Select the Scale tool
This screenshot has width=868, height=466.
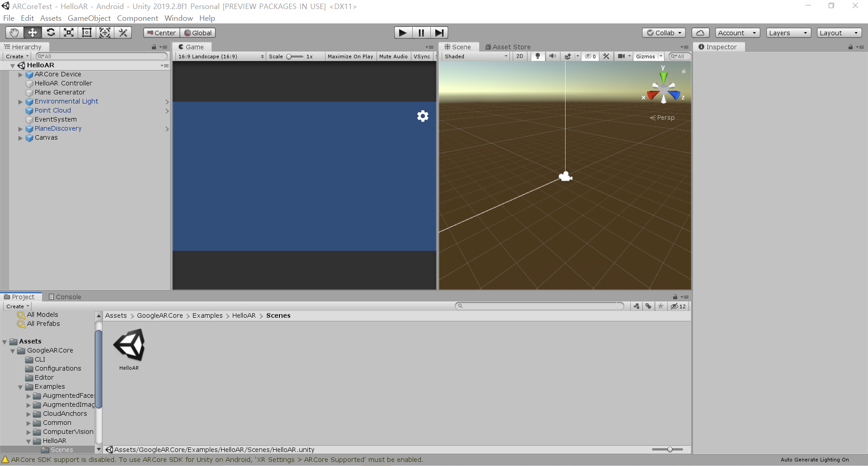(69, 33)
